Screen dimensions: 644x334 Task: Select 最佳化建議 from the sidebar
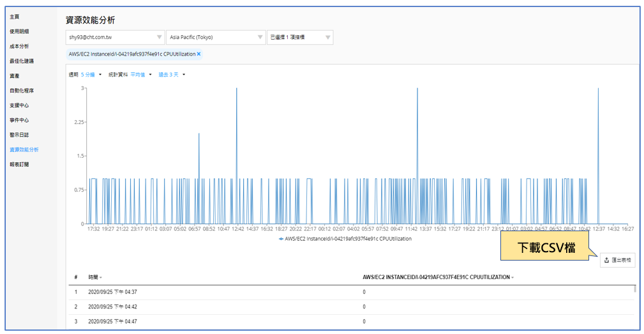pos(22,61)
